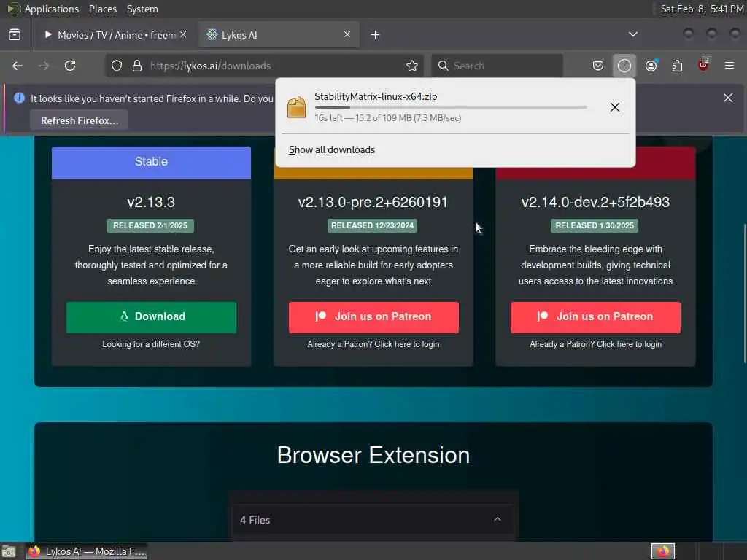Dismiss the Refresh Firefox notification bar
The image size is (747, 560).
(x=728, y=98)
